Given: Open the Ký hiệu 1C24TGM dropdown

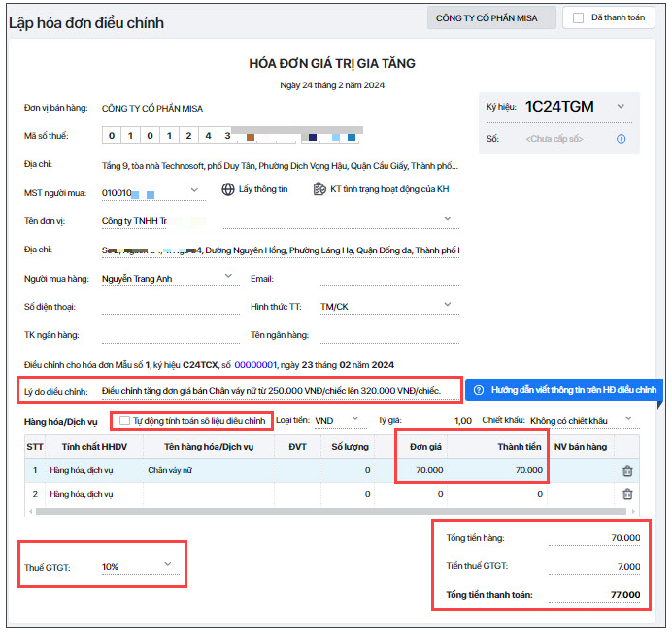Looking at the screenshot, I should tap(621, 106).
